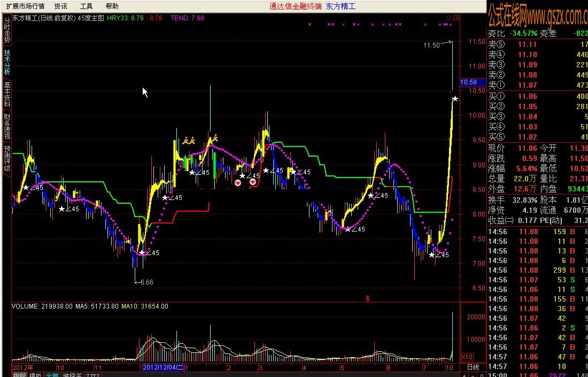Click the 159 B trade tick row
588x377 pixels.
click(x=538, y=232)
